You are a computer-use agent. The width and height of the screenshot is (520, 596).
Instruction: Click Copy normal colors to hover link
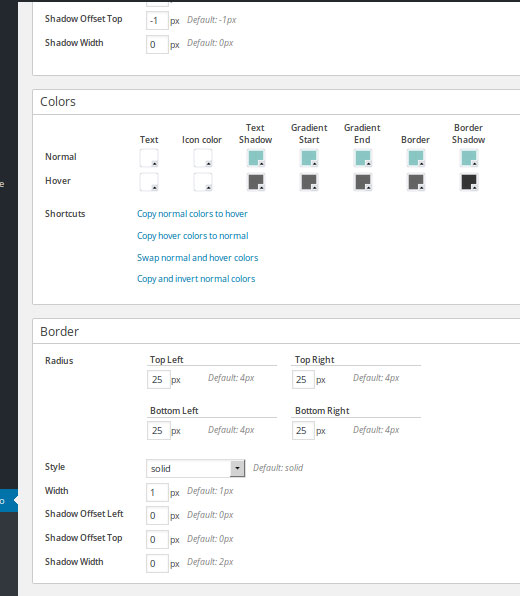pos(192,214)
